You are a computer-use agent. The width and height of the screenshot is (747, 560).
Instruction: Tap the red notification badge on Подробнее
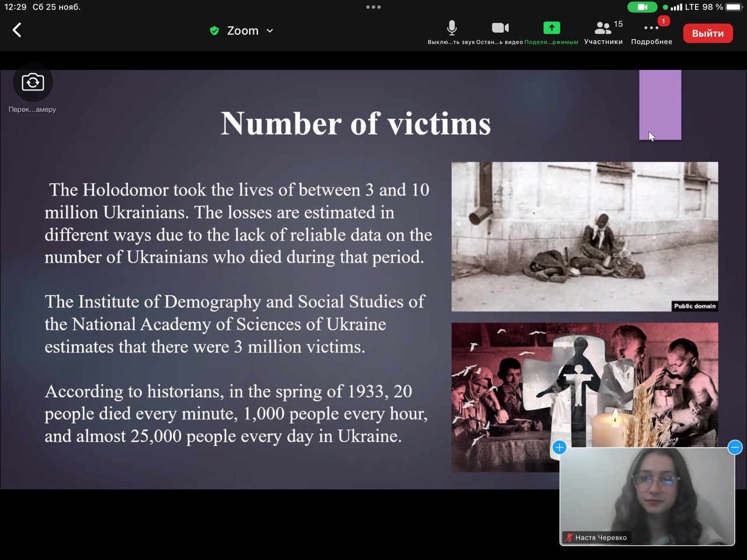point(663,21)
